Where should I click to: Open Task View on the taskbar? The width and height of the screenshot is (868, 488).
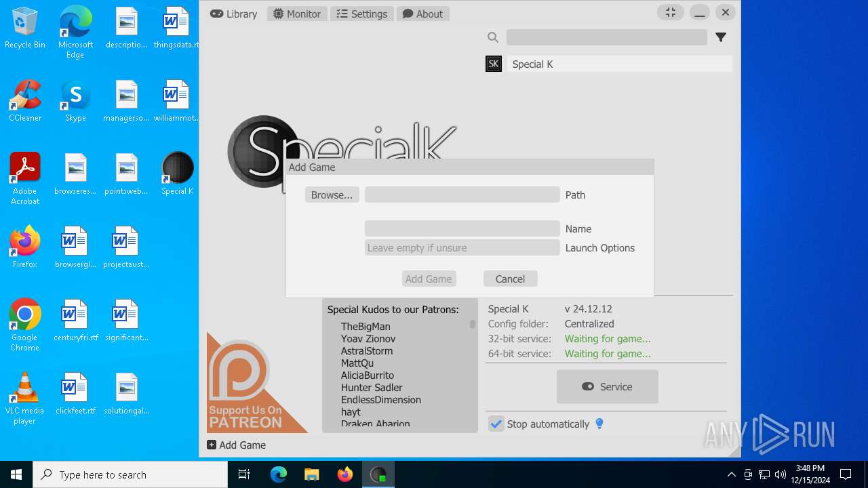tap(244, 474)
